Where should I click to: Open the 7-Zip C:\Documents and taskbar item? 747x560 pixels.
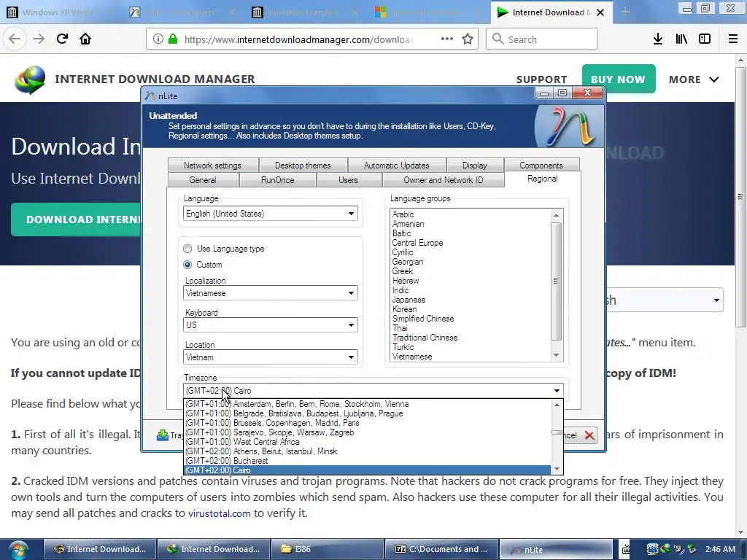click(441, 549)
